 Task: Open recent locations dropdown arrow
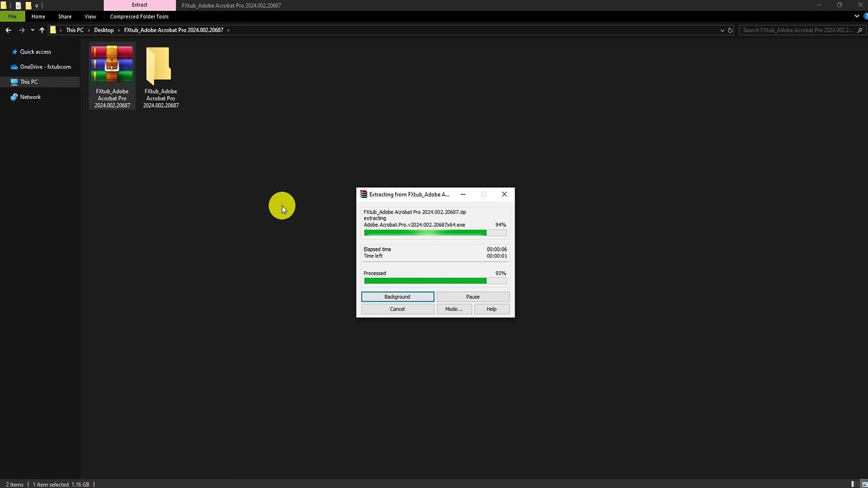32,30
